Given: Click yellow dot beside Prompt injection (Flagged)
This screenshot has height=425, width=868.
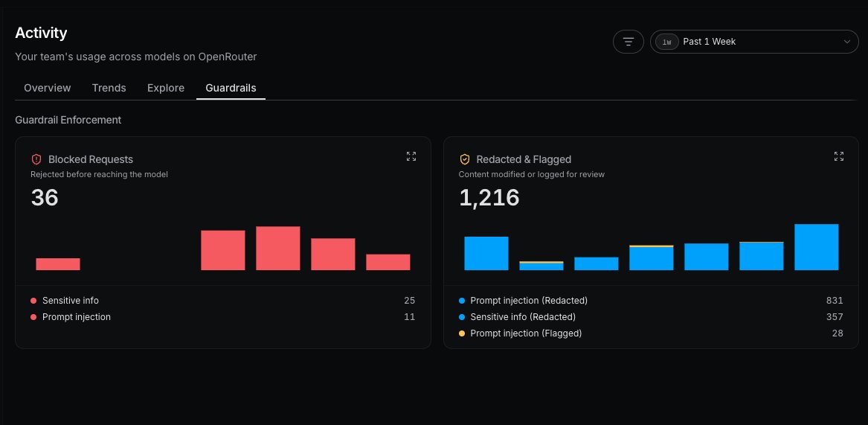Looking at the screenshot, I should (462, 333).
